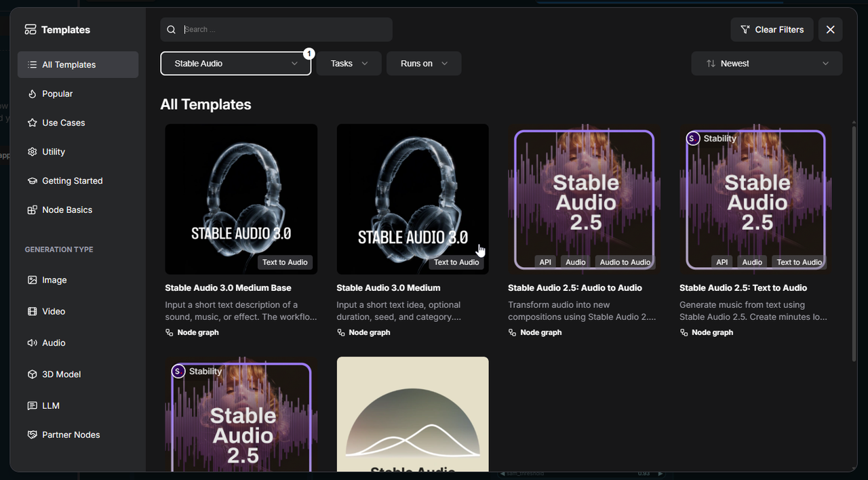Show Partner Nodes templates
The width and height of the screenshot is (868, 480).
78,435
